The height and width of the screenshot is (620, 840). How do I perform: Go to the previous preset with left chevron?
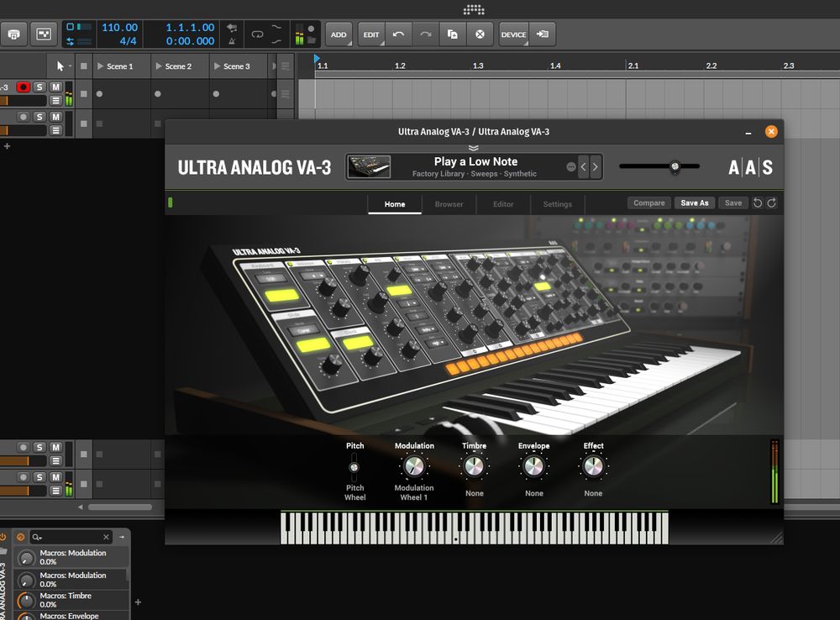pyautogui.click(x=584, y=167)
